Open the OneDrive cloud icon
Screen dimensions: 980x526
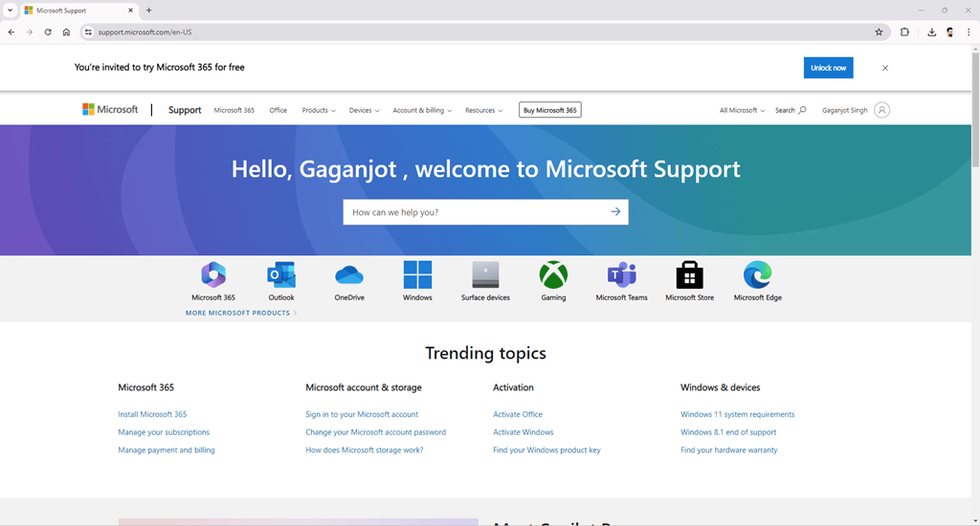point(349,274)
